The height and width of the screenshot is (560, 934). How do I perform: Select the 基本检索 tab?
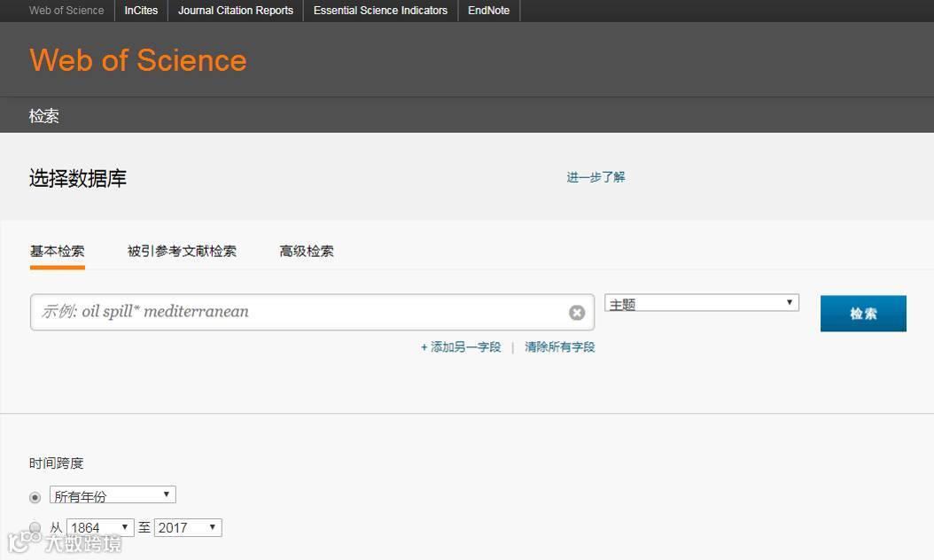coord(58,252)
